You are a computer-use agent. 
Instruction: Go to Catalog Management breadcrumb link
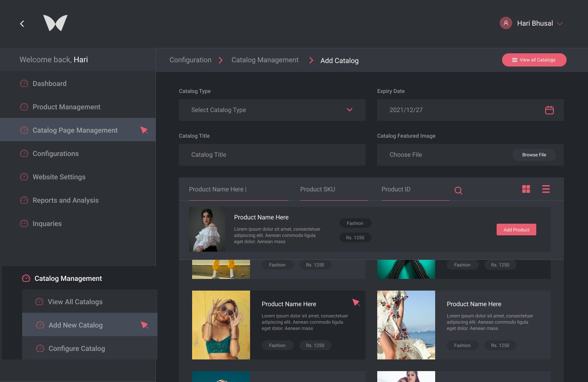tap(265, 60)
